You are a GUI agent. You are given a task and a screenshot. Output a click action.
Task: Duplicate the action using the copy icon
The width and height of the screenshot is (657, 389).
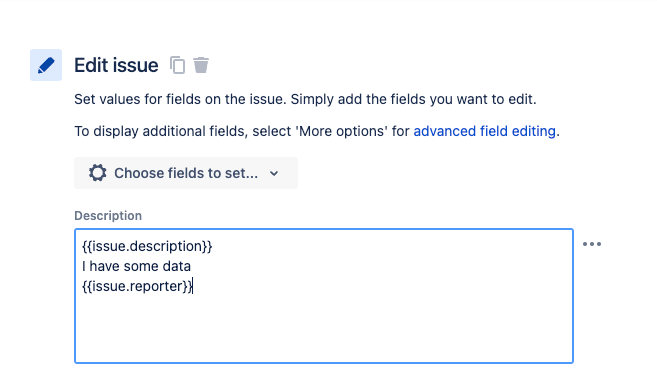click(177, 65)
